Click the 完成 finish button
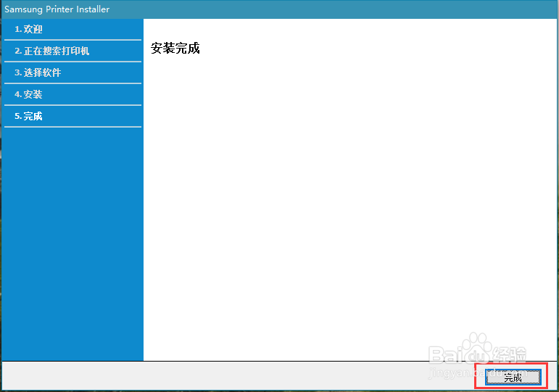 tap(513, 377)
